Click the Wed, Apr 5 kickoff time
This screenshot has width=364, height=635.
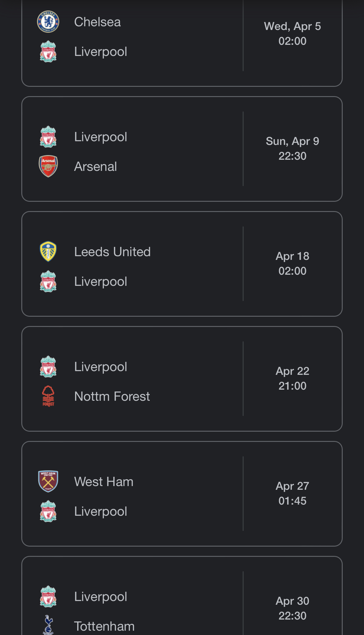tap(292, 41)
